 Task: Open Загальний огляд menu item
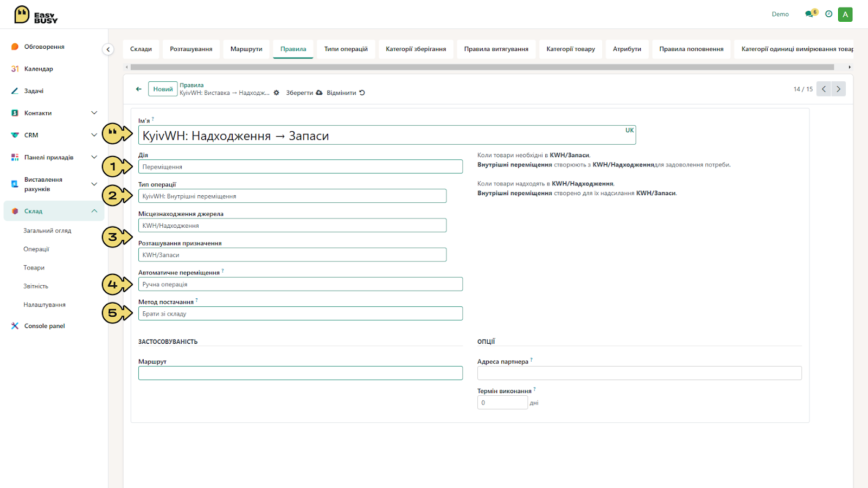[47, 230]
